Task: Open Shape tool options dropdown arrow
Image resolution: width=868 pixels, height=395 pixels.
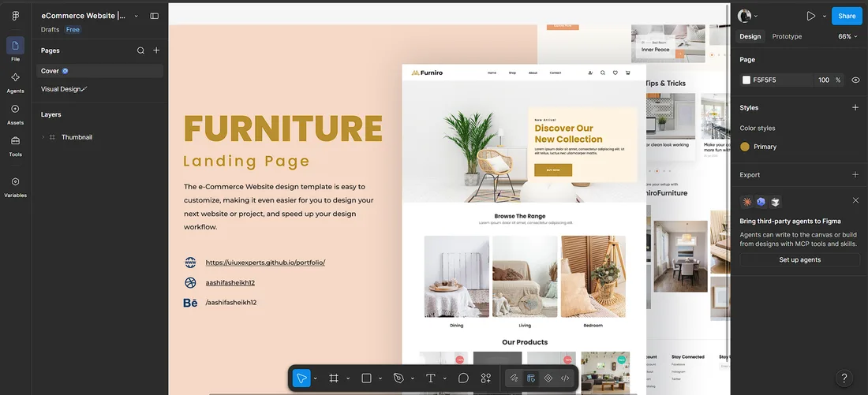Action: (380, 378)
